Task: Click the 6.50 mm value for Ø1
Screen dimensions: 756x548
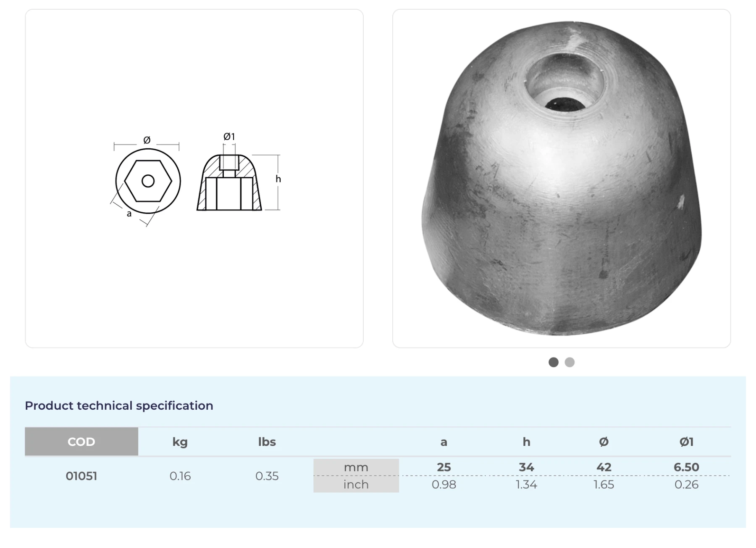Action: 686,467
